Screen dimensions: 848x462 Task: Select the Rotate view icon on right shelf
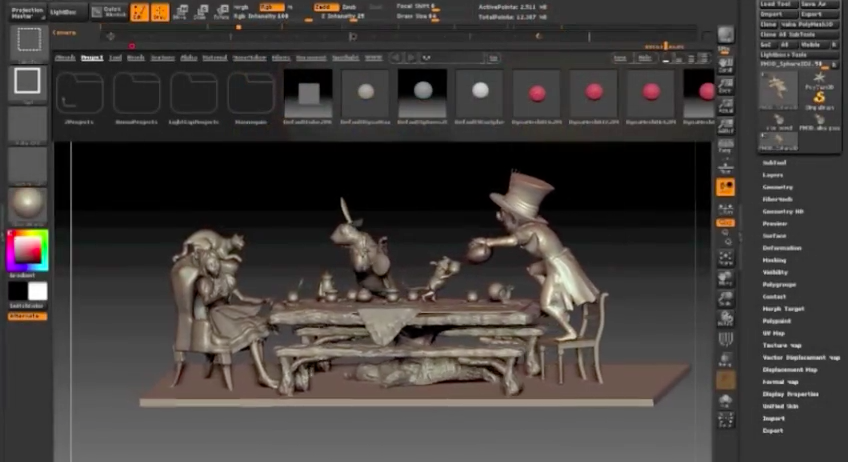coord(725,319)
